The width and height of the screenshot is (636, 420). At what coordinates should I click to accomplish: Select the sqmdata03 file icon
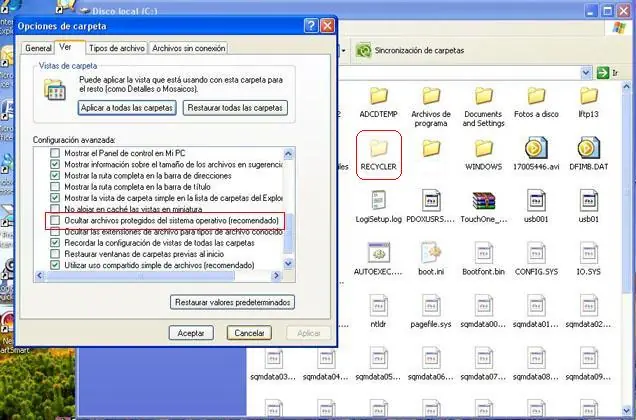click(x=273, y=358)
